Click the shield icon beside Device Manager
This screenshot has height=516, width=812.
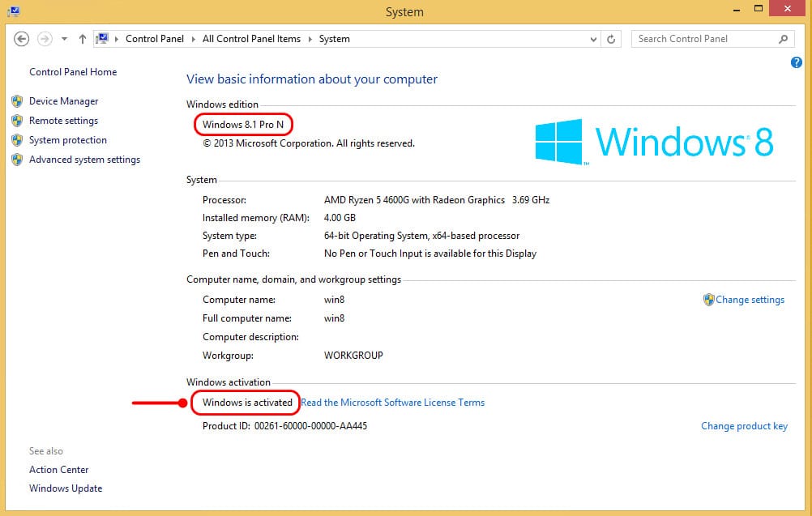[x=17, y=101]
